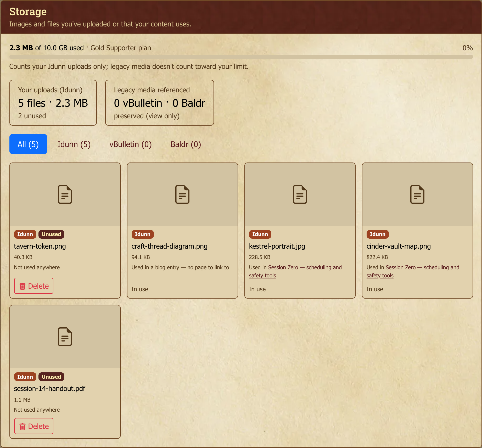Click the 1.1 MB size text
This screenshot has height=448, width=482.
click(x=22, y=400)
